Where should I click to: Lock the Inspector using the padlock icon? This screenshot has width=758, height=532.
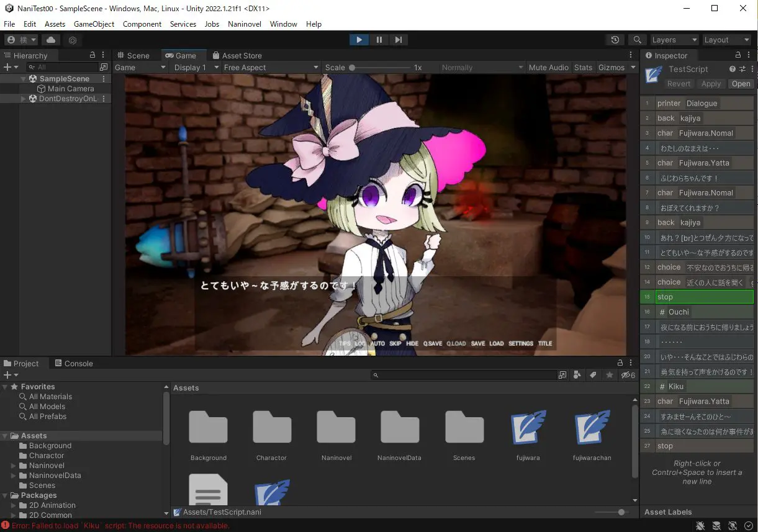[738, 55]
